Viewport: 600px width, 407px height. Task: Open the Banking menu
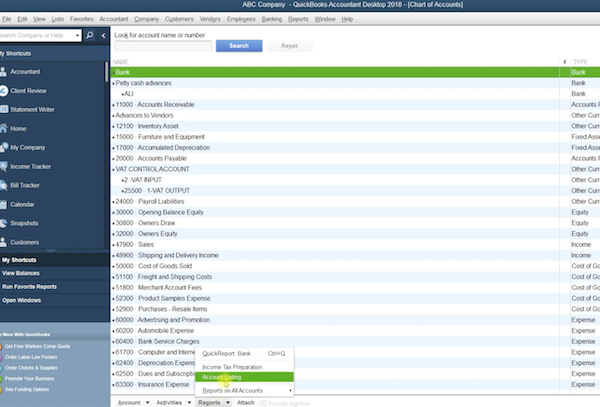pyautogui.click(x=272, y=19)
